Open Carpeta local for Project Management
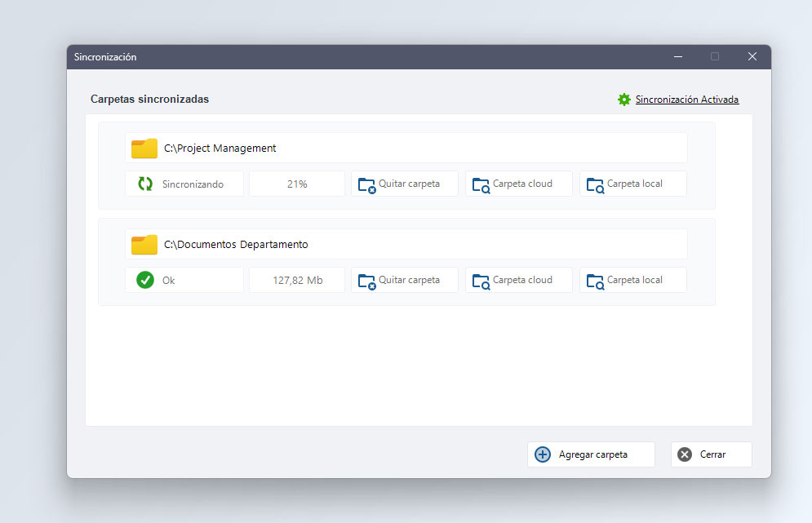Image resolution: width=812 pixels, height=523 pixels. (633, 184)
